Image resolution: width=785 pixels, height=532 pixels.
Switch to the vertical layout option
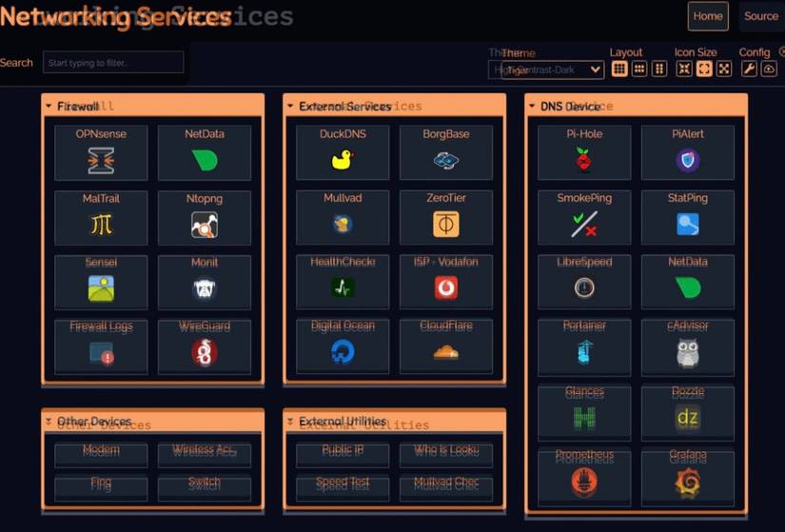pos(659,69)
